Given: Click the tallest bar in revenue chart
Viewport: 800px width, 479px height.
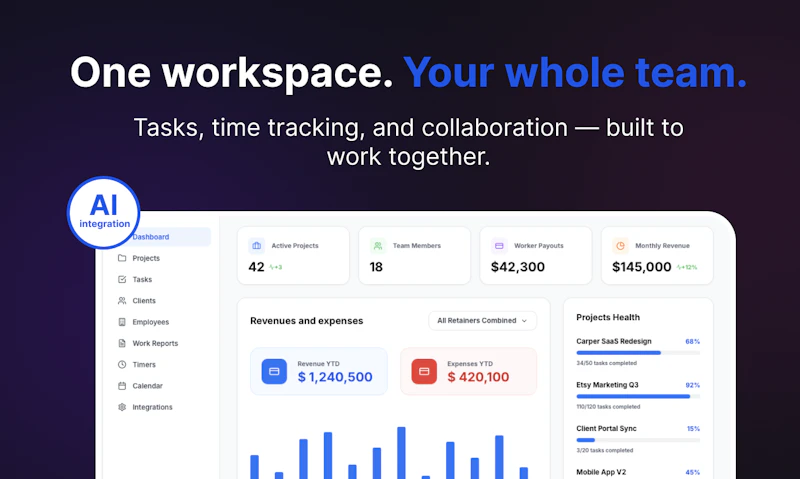Looking at the screenshot, I should pyautogui.click(x=402, y=453).
